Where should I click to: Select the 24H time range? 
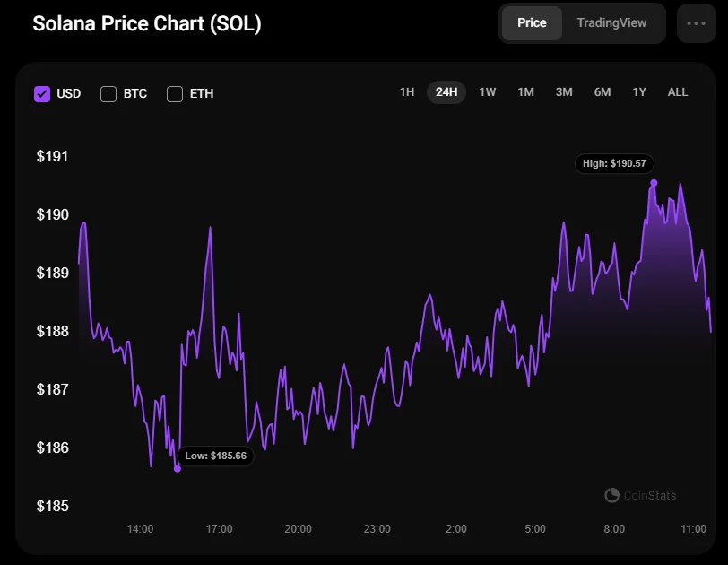pyautogui.click(x=446, y=92)
